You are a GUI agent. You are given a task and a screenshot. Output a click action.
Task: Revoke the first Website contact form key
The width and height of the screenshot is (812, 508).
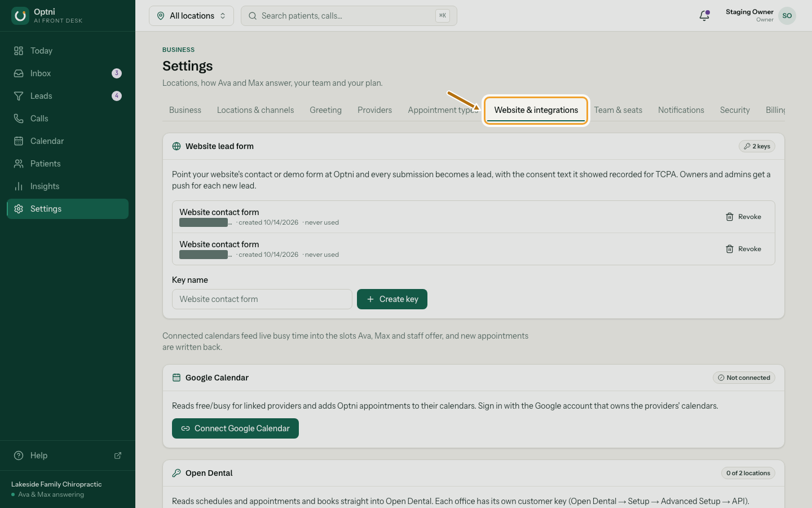tap(743, 217)
